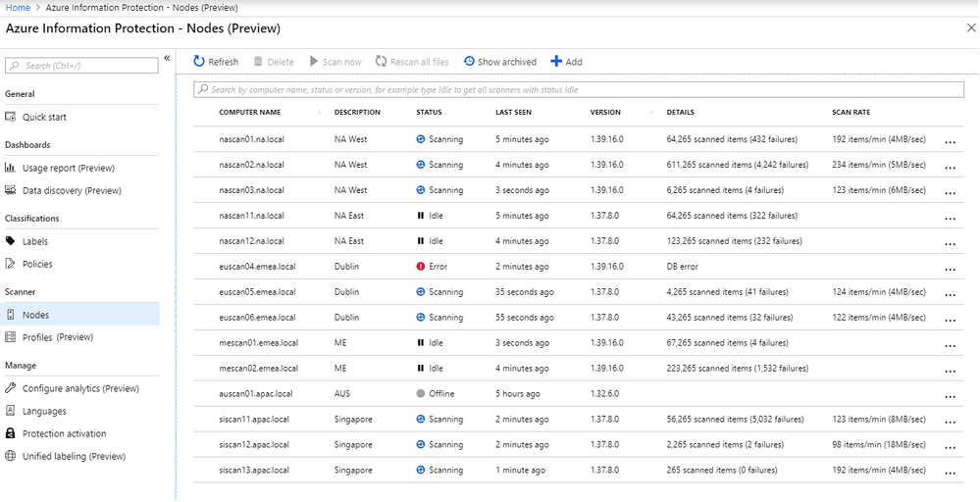The height and width of the screenshot is (502, 980).
Task: Select Nodes in Scanner section
Action: point(80,315)
